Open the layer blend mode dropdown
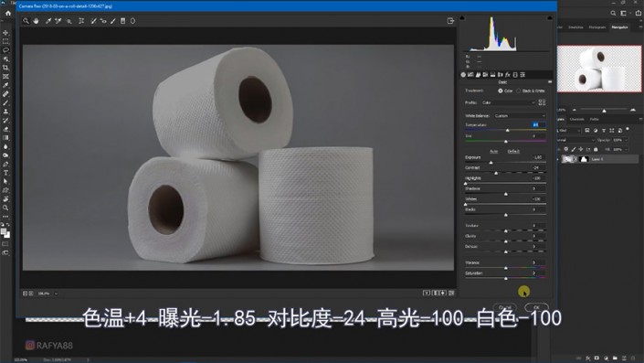Screen dimensions: 644x363 575,140
